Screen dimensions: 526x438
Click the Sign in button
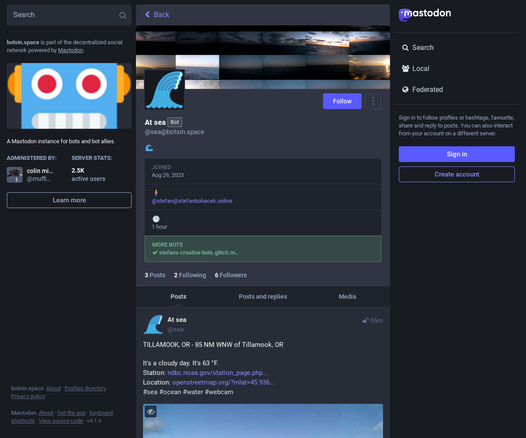(457, 154)
